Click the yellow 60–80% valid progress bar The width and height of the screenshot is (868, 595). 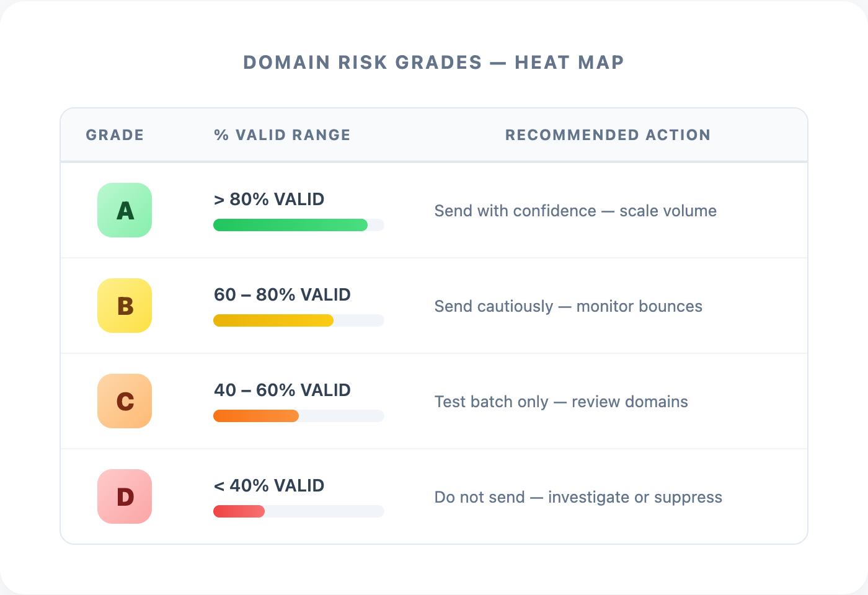273,320
